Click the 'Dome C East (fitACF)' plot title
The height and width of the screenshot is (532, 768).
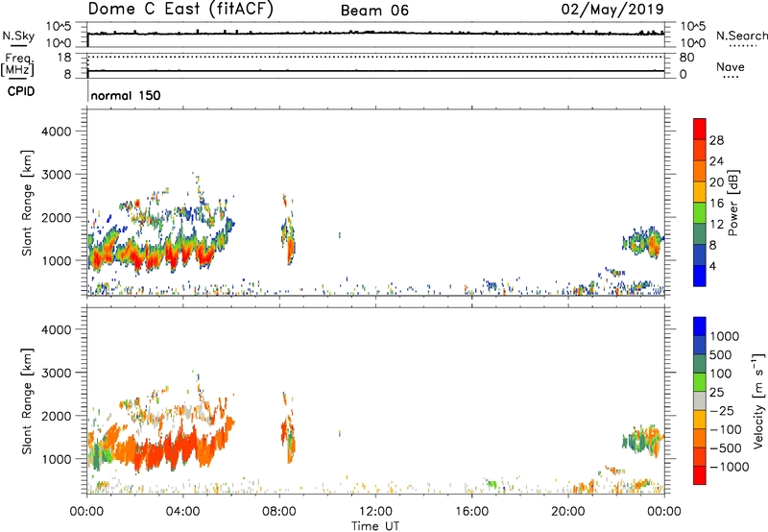pos(180,10)
